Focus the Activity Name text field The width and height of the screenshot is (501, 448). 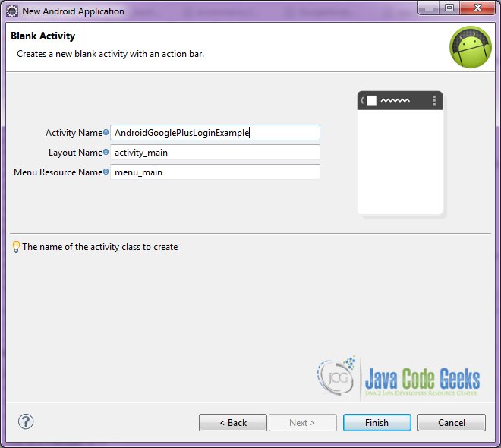[x=215, y=132]
